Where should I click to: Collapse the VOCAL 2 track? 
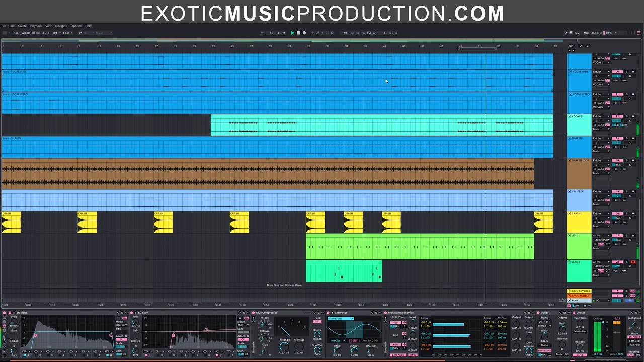tap(569, 116)
